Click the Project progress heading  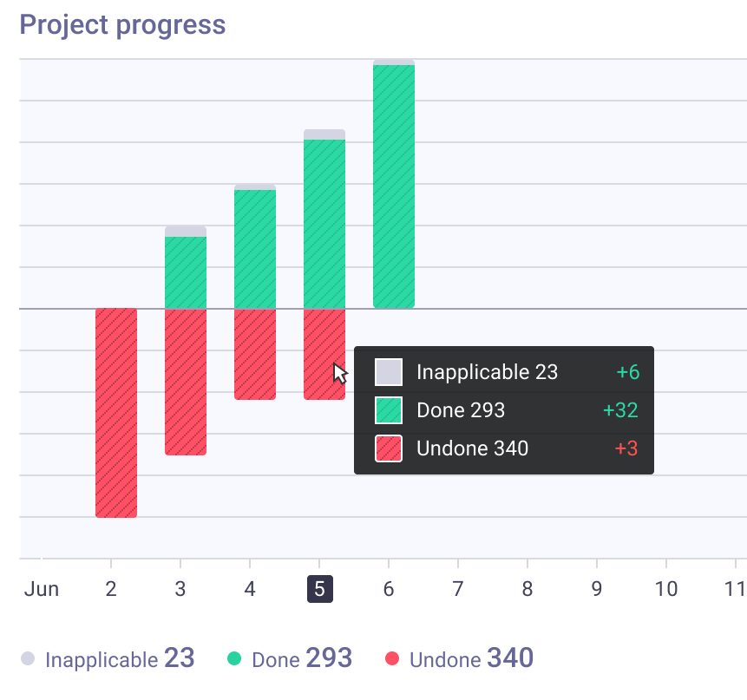tap(122, 25)
